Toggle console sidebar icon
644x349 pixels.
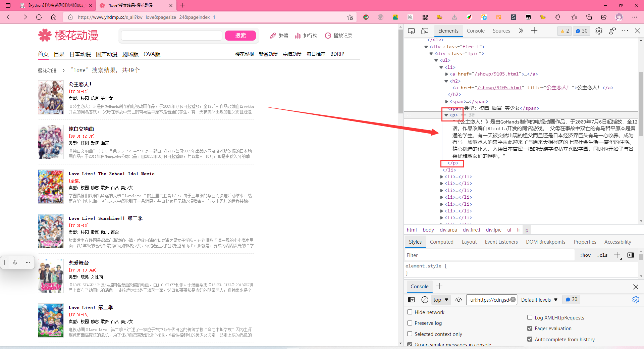tap(411, 300)
